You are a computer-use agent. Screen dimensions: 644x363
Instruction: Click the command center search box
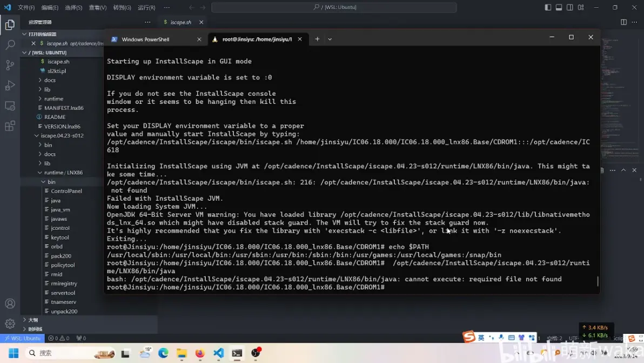coord(334,8)
